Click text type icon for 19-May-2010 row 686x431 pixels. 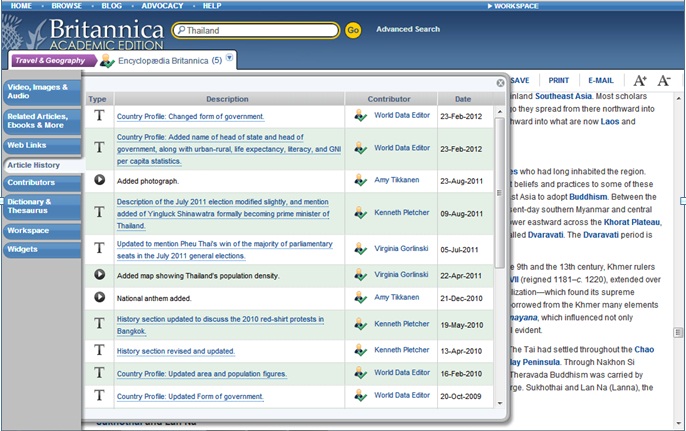pos(100,323)
